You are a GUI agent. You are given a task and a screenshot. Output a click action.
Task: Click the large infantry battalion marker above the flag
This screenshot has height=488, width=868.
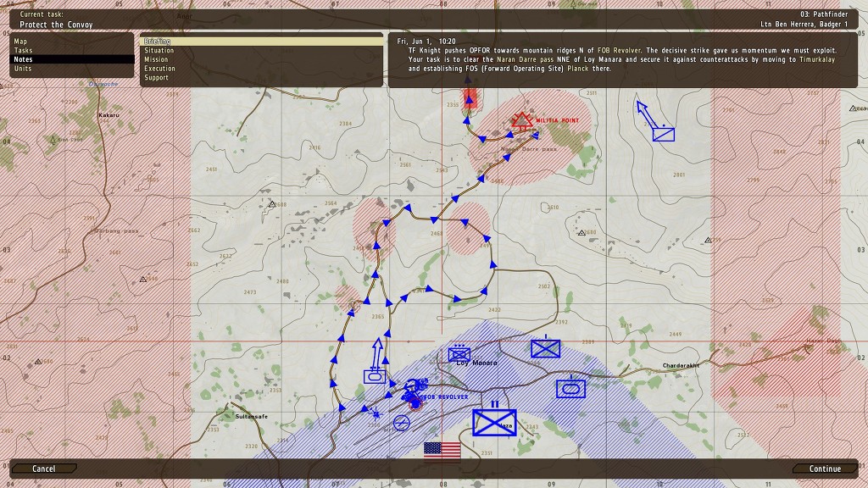click(494, 421)
